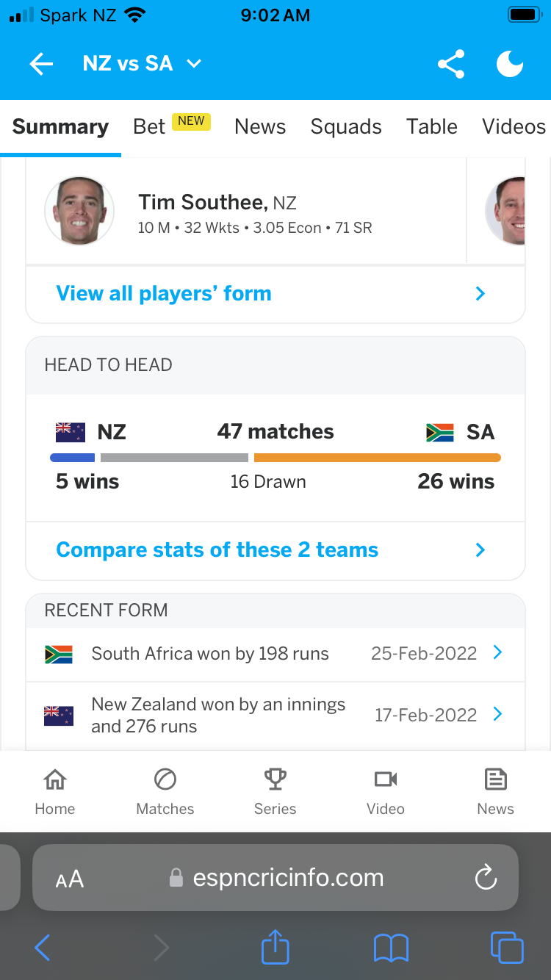Open the Table tab
The image size is (551, 980).
coord(432,126)
